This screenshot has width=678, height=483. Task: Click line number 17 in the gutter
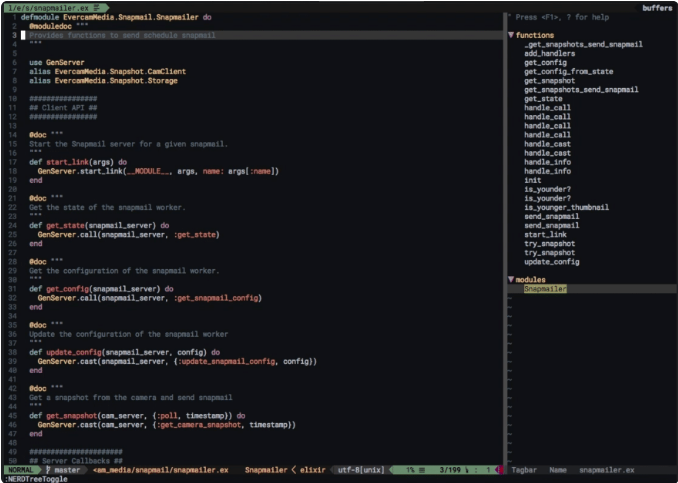click(x=12, y=162)
